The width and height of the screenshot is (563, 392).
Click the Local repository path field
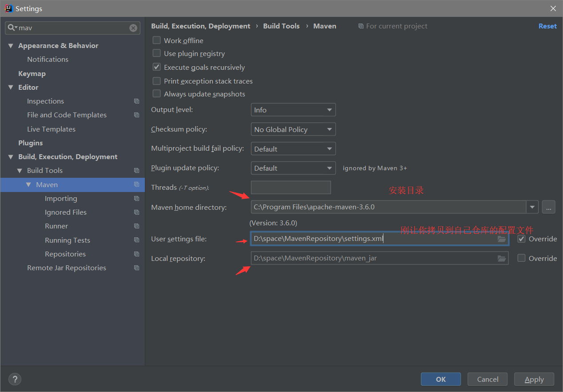379,258
